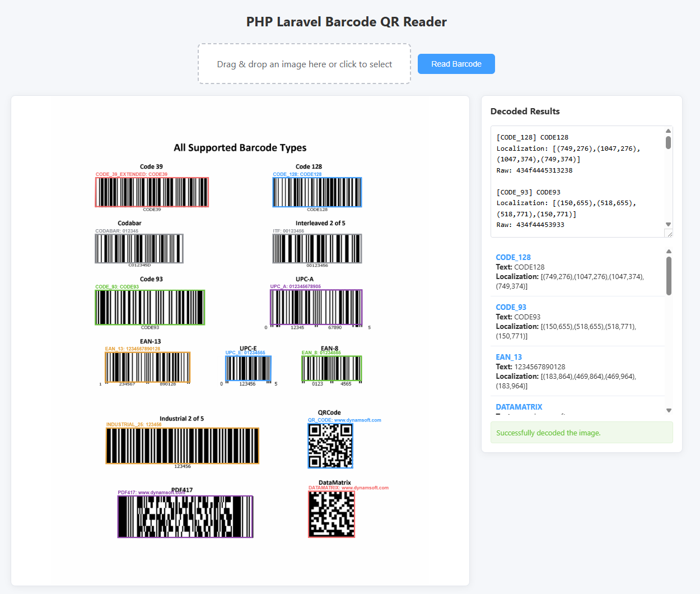
Task: Click the results list scrollbar thumb
Action: pos(669,276)
